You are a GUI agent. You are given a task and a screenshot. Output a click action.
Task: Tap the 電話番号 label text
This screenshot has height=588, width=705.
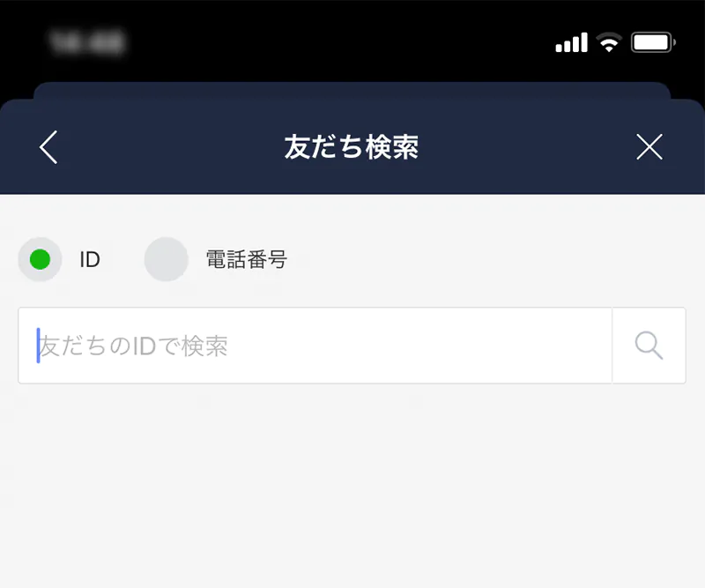(247, 259)
